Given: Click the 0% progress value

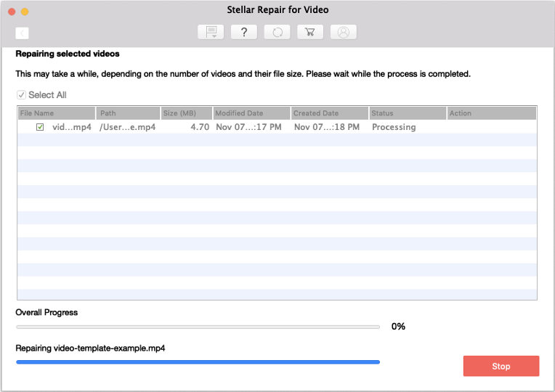Looking at the screenshot, I should tap(398, 326).
